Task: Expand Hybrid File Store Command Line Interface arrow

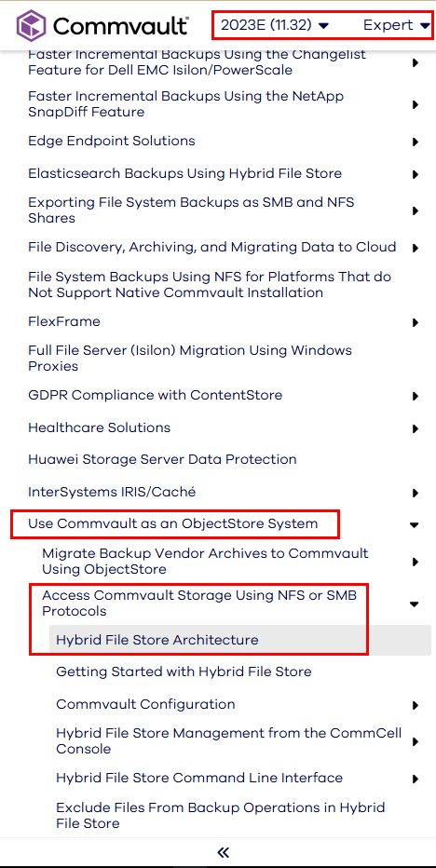Action: click(415, 779)
